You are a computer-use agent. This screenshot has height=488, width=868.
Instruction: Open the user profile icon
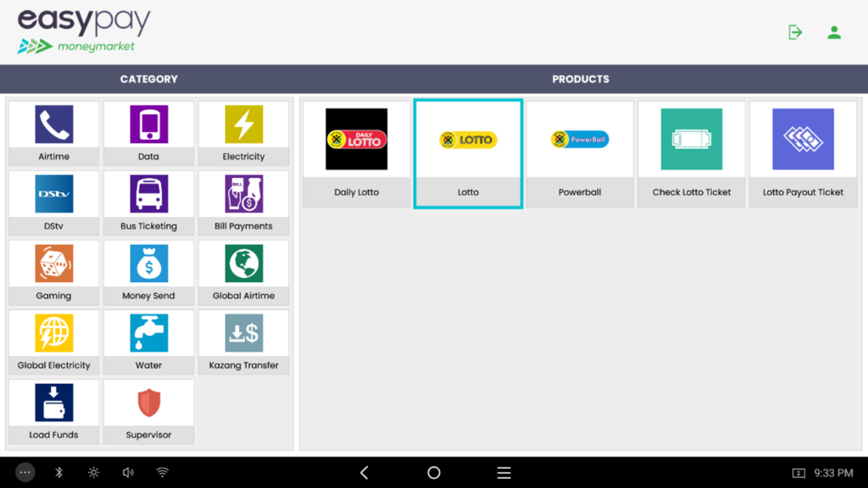click(834, 33)
